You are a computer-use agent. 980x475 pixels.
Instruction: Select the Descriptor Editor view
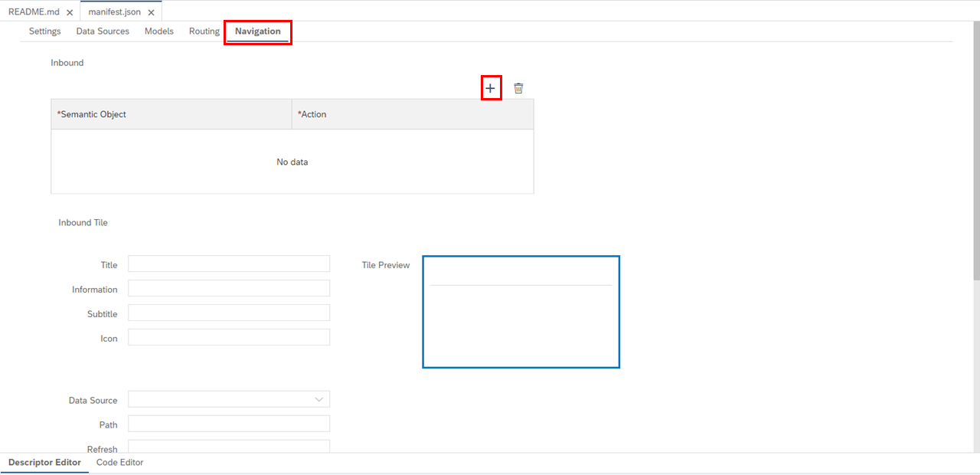pyautogui.click(x=44, y=463)
